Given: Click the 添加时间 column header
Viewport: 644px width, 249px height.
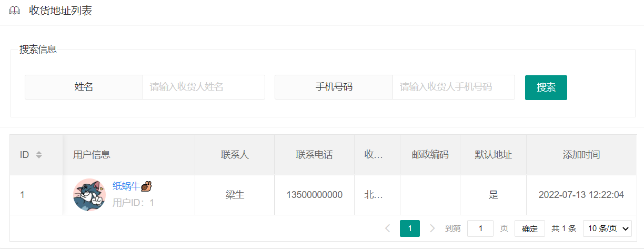Looking at the screenshot, I should pos(581,155).
